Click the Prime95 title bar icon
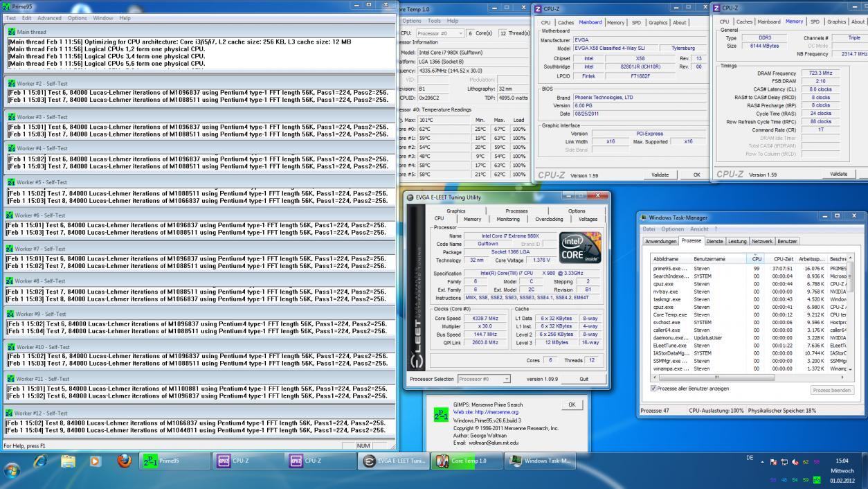This screenshot has width=868, height=489. tap(7, 6)
